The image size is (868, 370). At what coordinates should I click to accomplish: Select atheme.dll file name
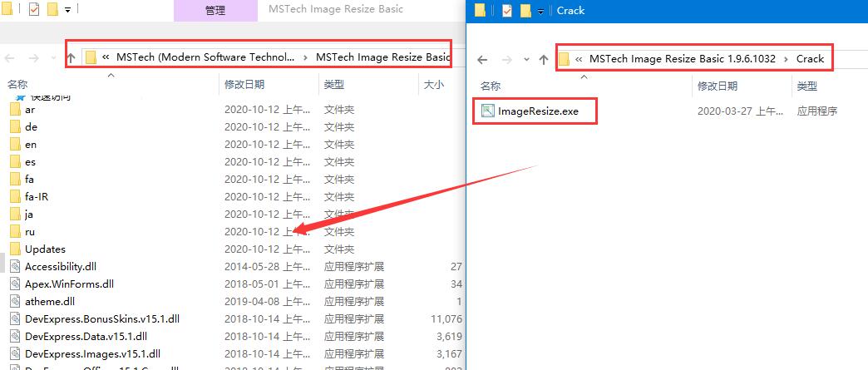coord(50,302)
